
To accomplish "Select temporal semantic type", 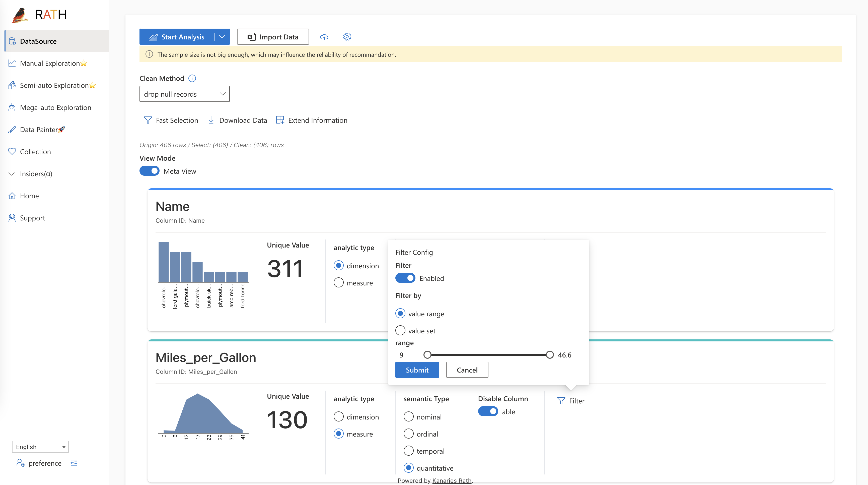I will click(x=408, y=451).
